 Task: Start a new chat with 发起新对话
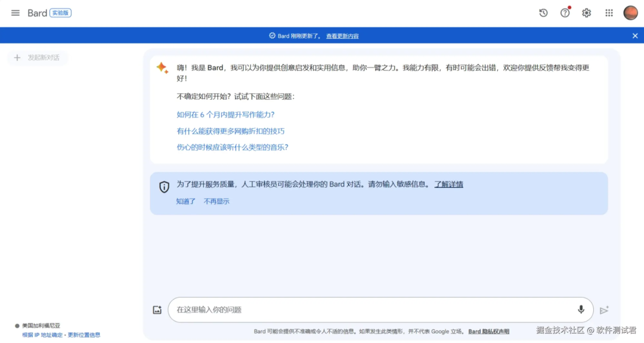[x=38, y=57]
